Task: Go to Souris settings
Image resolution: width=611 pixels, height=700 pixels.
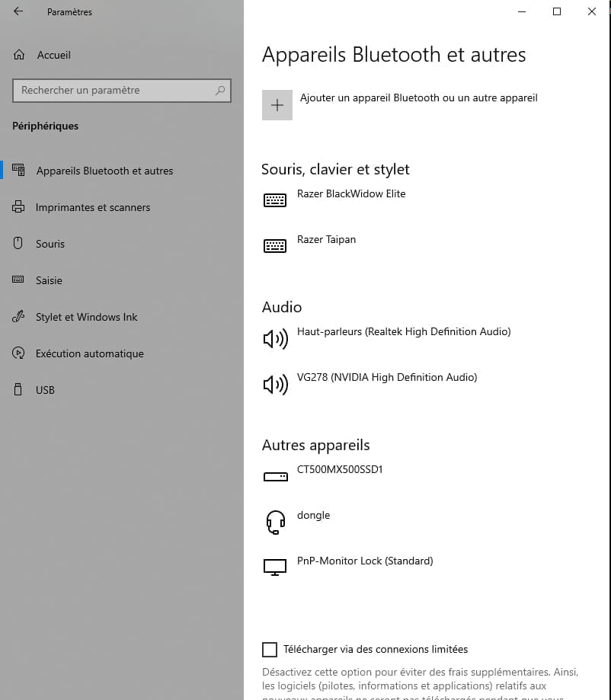Action: coord(50,244)
